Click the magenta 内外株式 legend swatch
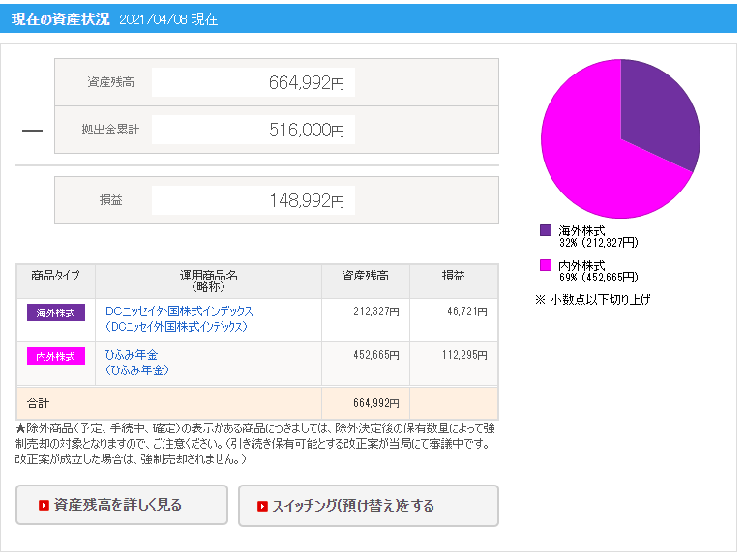 point(546,265)
